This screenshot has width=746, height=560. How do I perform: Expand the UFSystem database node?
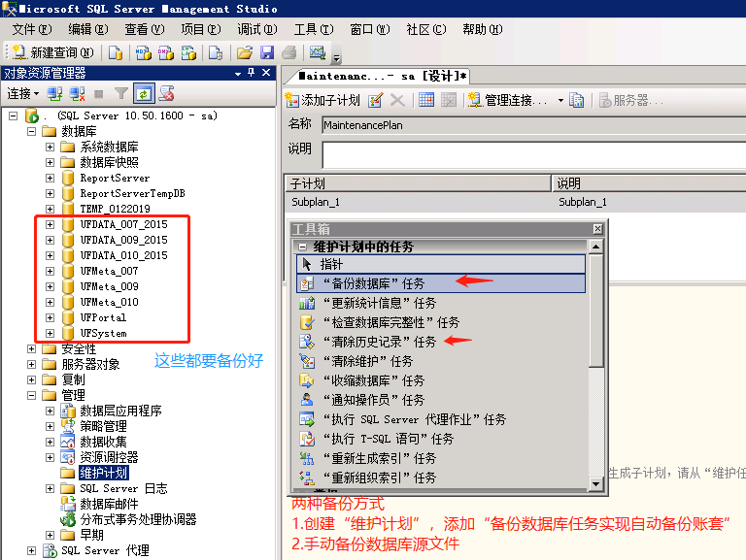(50, 333)
